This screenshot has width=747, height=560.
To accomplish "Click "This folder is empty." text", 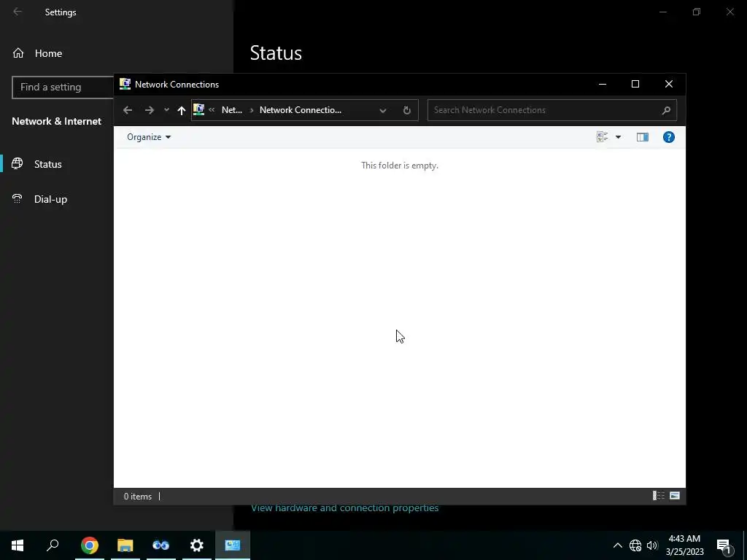I will coord(400,166).
